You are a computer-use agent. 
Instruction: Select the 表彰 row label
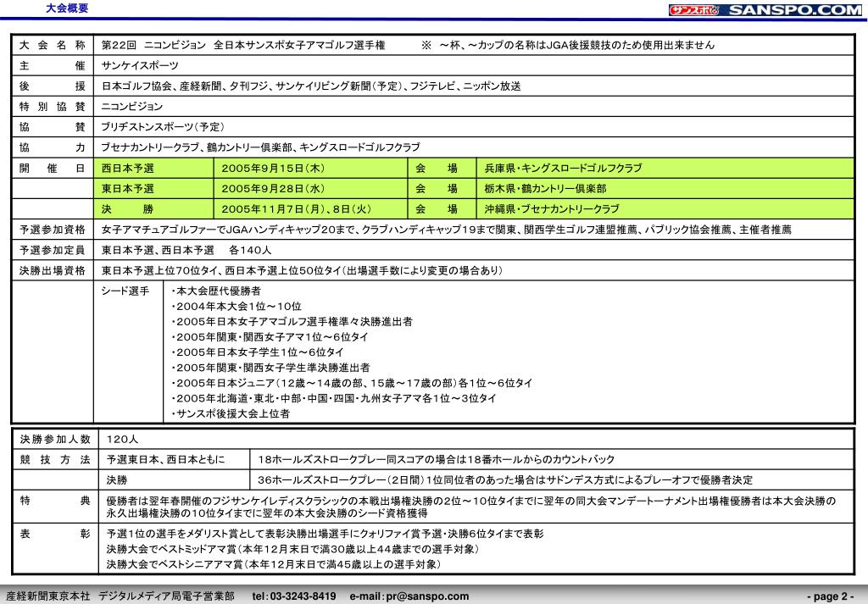coord(55,535)
